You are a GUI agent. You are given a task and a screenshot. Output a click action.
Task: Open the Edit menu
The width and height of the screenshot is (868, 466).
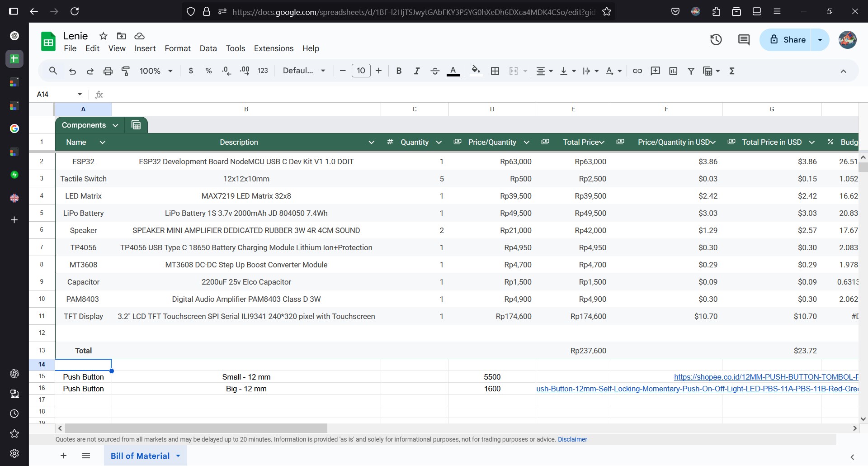[92, 48]
